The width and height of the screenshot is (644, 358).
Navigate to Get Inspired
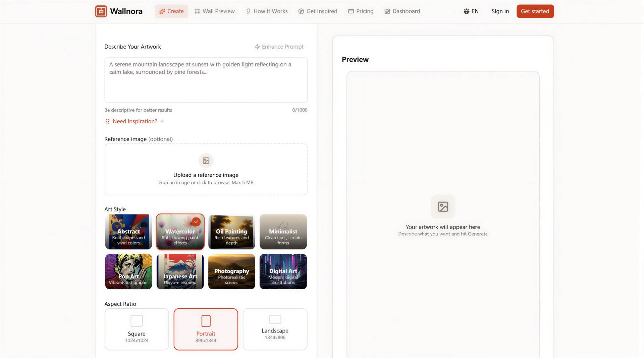click(318, 11)
